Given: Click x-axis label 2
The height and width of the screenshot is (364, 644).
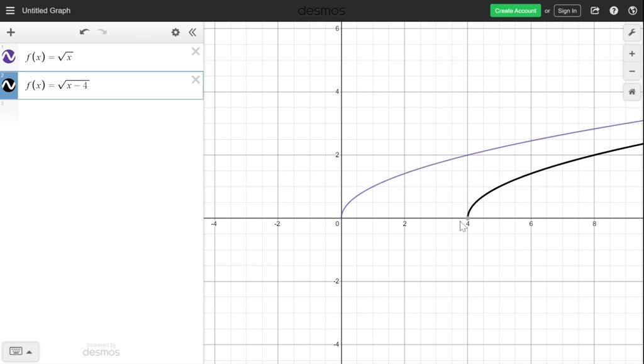Looking at the screenshot, I should click(x=404, y=224).
